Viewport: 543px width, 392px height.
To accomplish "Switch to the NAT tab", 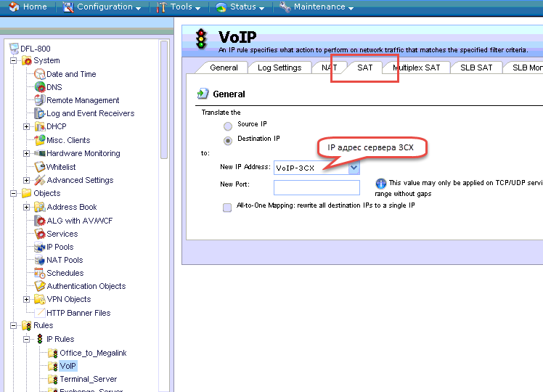I will pyautogui.click(x=329, y=68).
